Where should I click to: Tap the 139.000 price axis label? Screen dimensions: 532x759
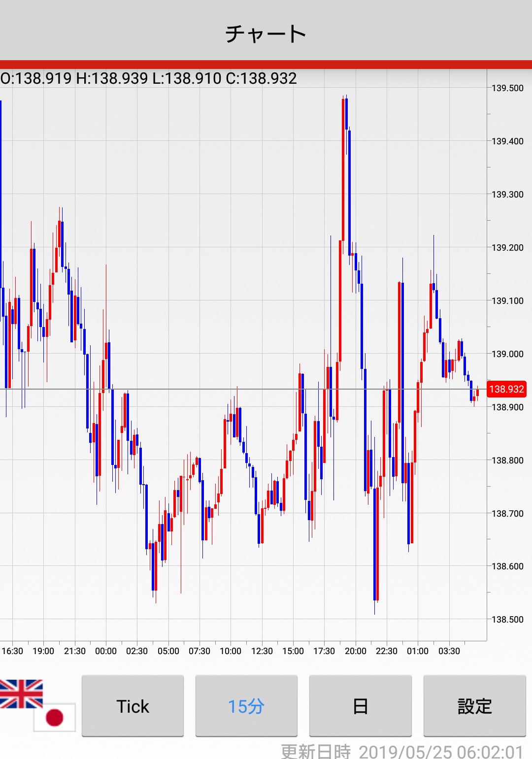(x=507, y=354)
